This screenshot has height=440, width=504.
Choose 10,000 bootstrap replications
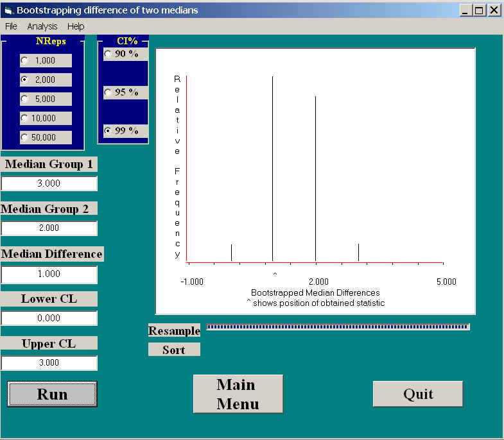coord(25,119)
